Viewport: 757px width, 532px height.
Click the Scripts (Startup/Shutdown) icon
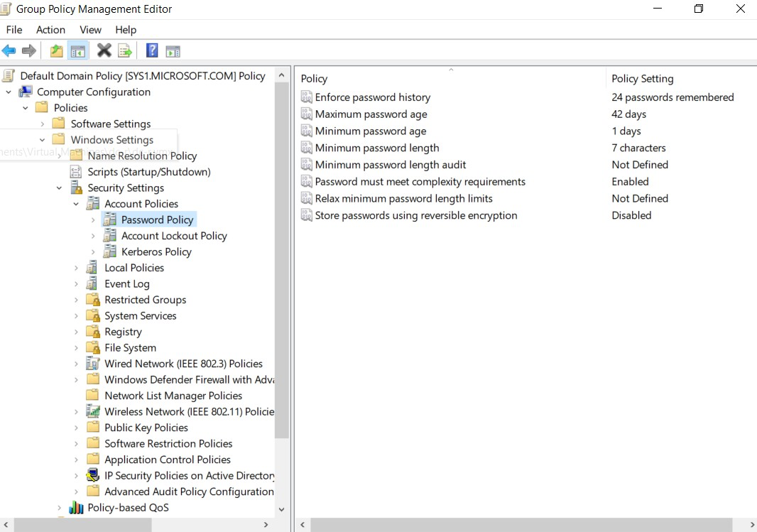pos(76,171)
